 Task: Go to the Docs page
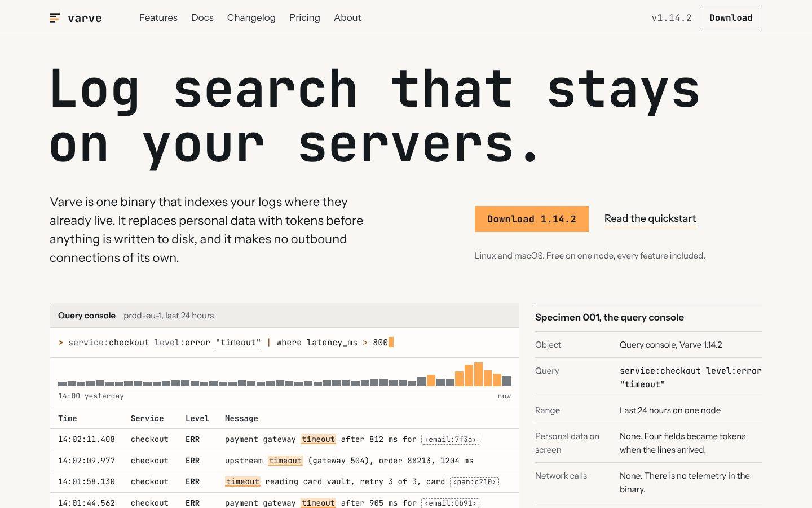click(202, 18)
